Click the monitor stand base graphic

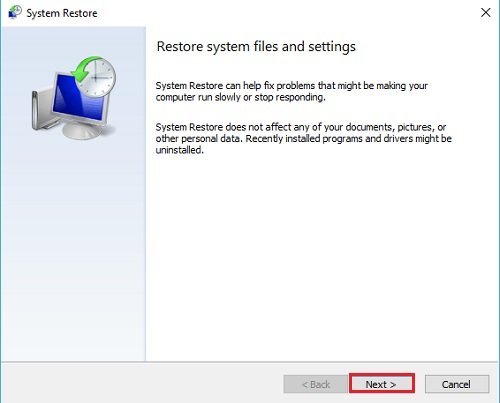point(82,130)
